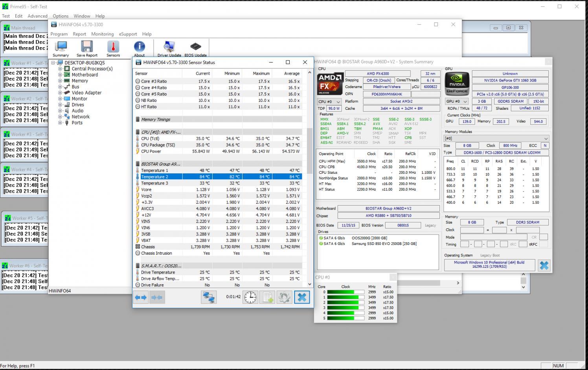588x370 pixels.
Task: Expand the Central Processor(s) tree node
Action: (x=60, y=69)
